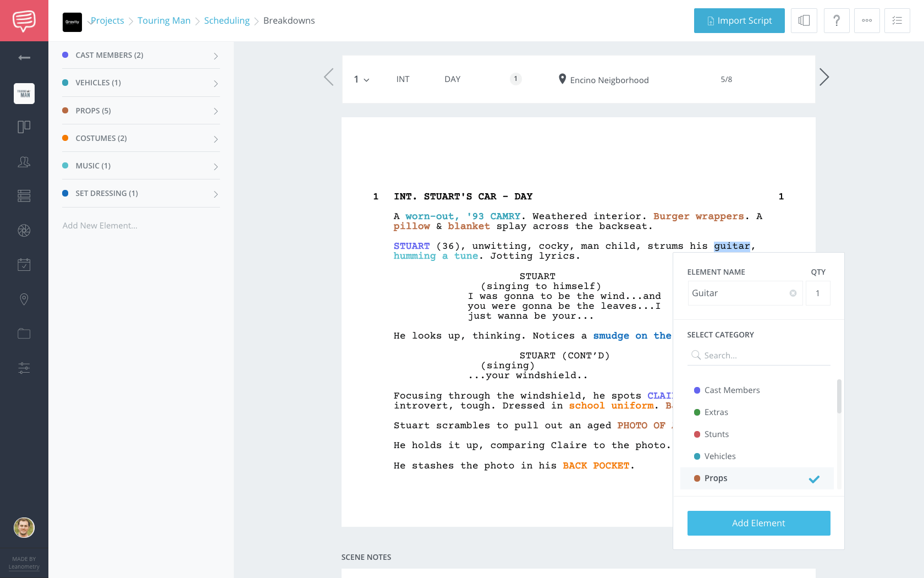Go back using the left arrow icon
This screenshot has height=578, width=924.
pos(24,58)
